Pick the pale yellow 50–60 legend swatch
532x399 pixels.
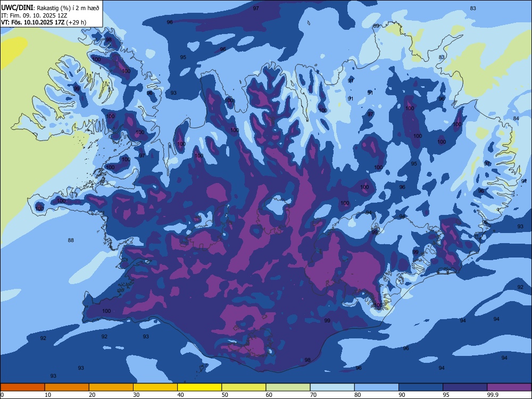(x=244, y=387)
